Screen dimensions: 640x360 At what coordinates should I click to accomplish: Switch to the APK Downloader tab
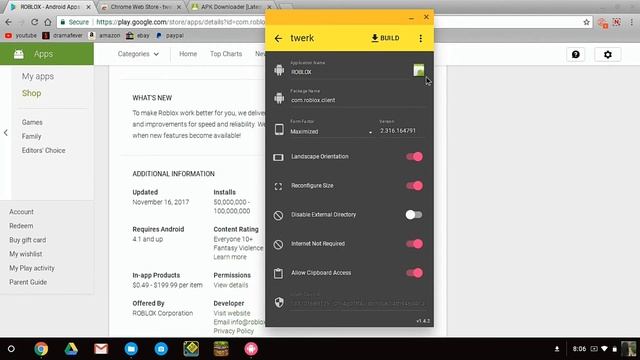(x=231, y=7)
